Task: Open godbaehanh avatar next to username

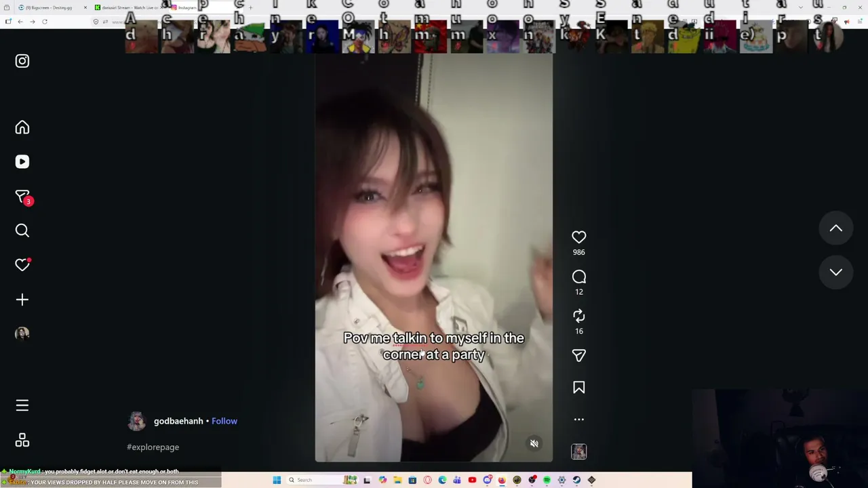Action: tap(137, 421)
